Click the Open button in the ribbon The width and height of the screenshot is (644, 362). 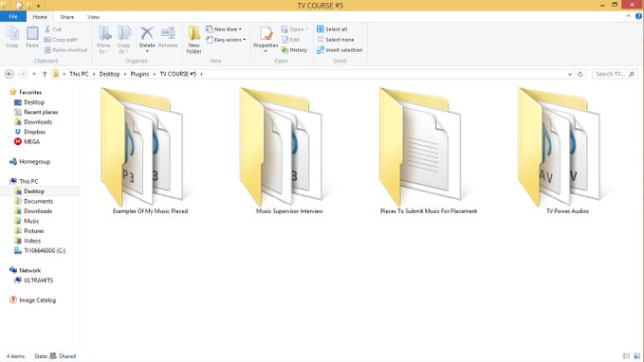click(x=294, y=29)
